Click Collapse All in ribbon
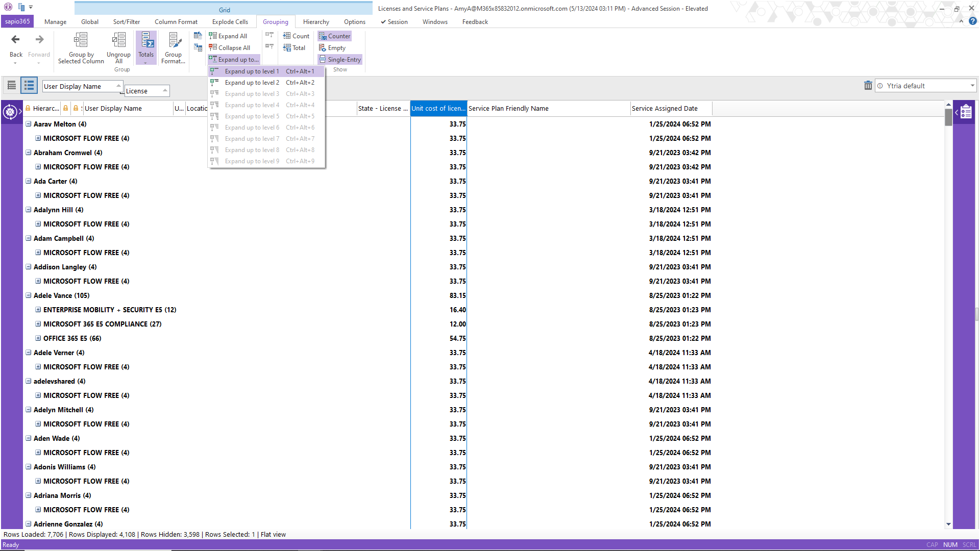980x551 pixels. pyautogui.click(x=230, y=48)
